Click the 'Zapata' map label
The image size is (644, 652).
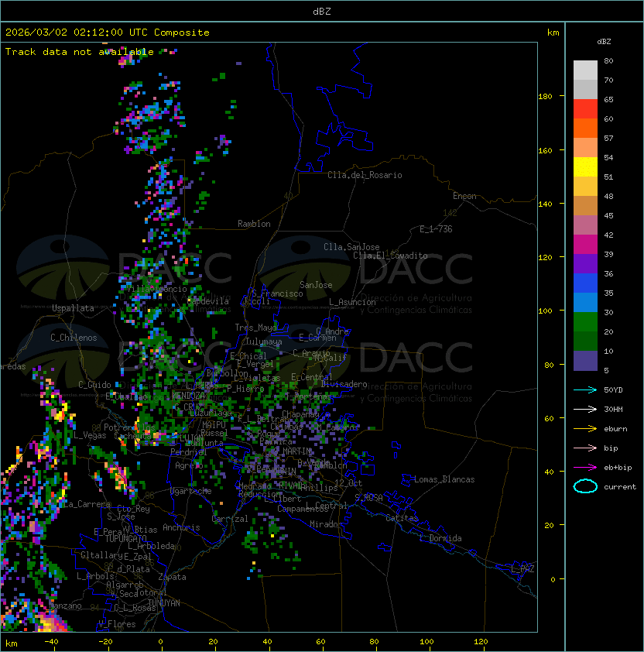click(x=172, y=577)
